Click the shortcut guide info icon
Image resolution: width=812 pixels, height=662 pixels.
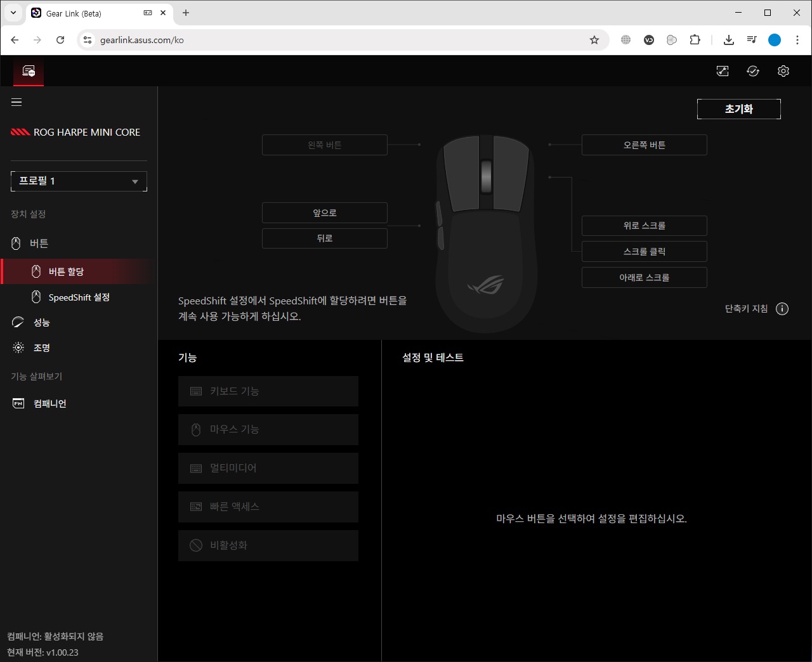click(782, 309)
